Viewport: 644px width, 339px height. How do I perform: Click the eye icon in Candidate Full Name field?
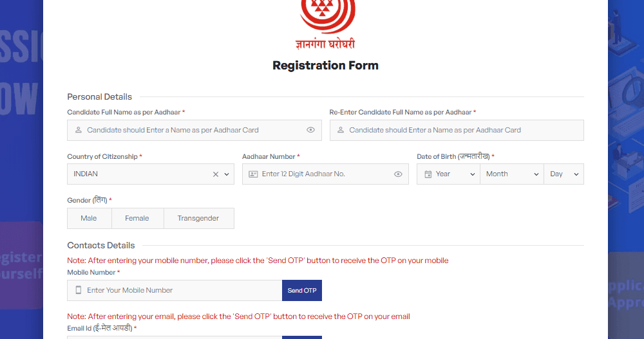pos(310,130)
